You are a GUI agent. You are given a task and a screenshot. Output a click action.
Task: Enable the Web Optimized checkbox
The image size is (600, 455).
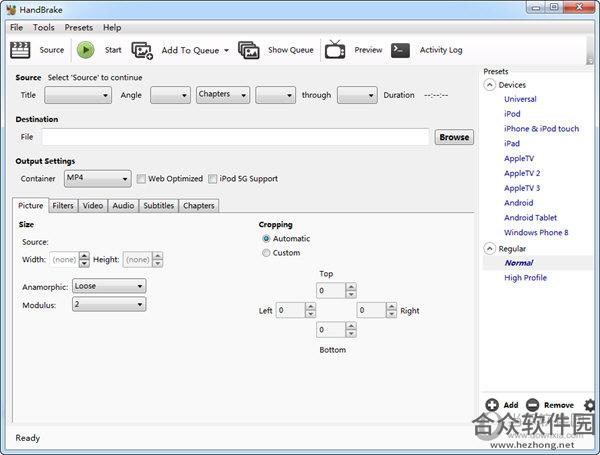(141, 179)
